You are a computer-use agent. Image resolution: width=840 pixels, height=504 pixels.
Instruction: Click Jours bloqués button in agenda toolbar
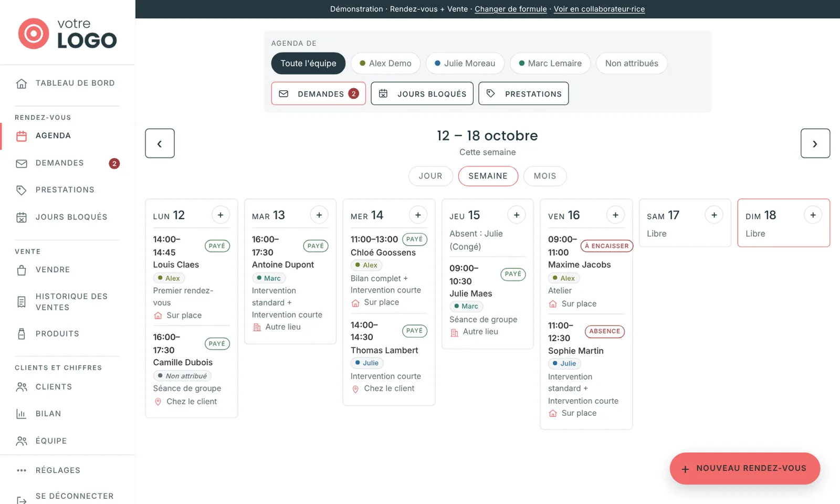pos(422,93)
